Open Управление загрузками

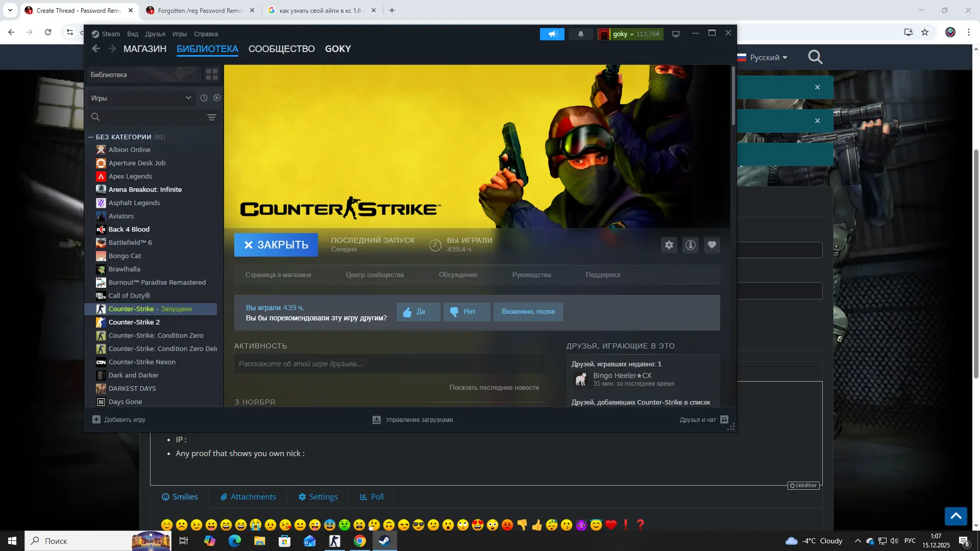(x=413, y=419)
